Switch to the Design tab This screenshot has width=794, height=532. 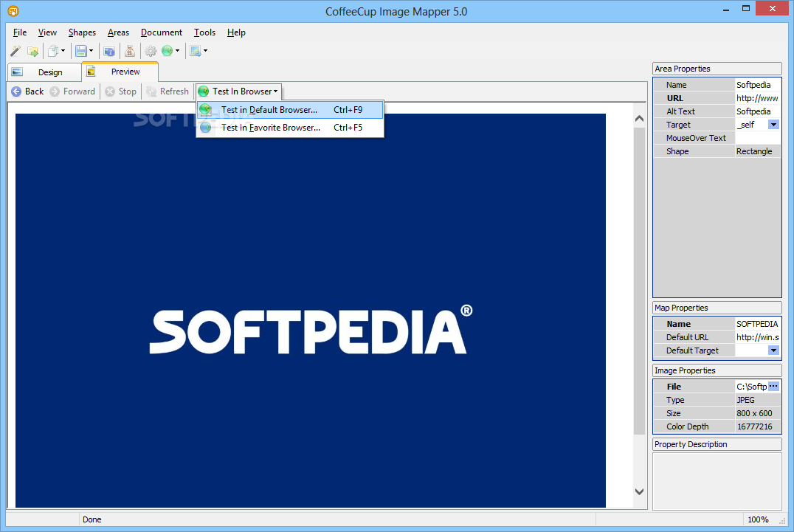pyautogui.click(x=44, y=72)
